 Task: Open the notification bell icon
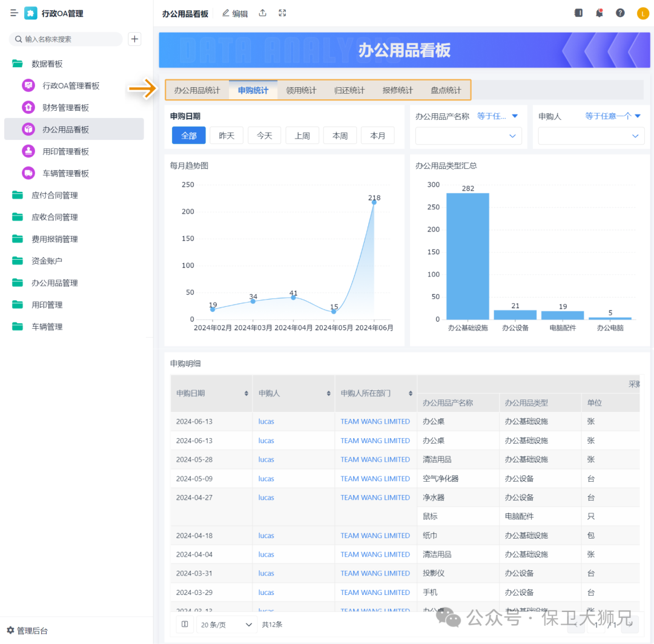(x=599, y=13)
